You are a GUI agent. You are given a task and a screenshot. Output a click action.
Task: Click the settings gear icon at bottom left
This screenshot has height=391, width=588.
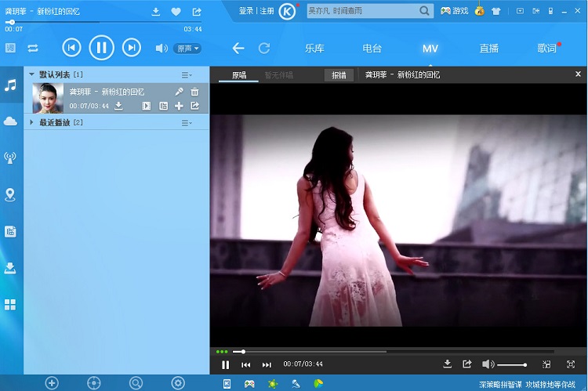click(178, 383)
